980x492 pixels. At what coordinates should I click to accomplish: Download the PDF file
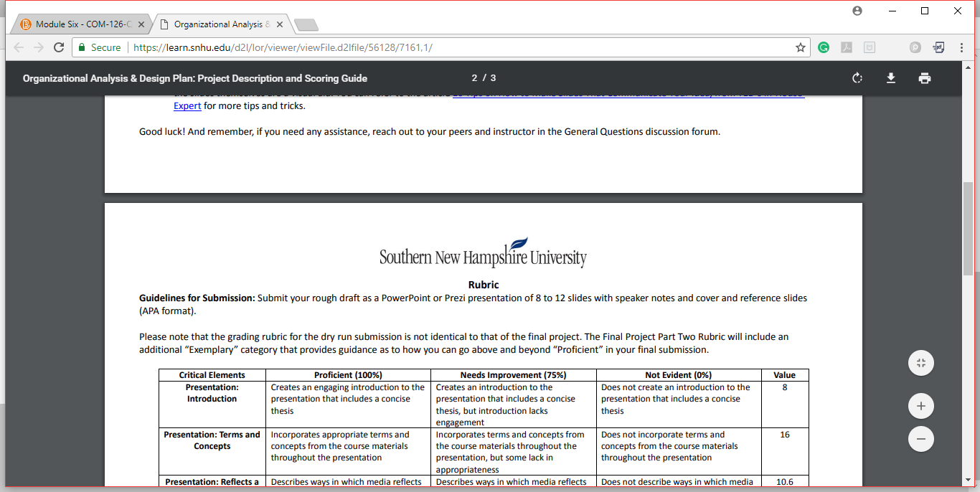pos(891,78)
